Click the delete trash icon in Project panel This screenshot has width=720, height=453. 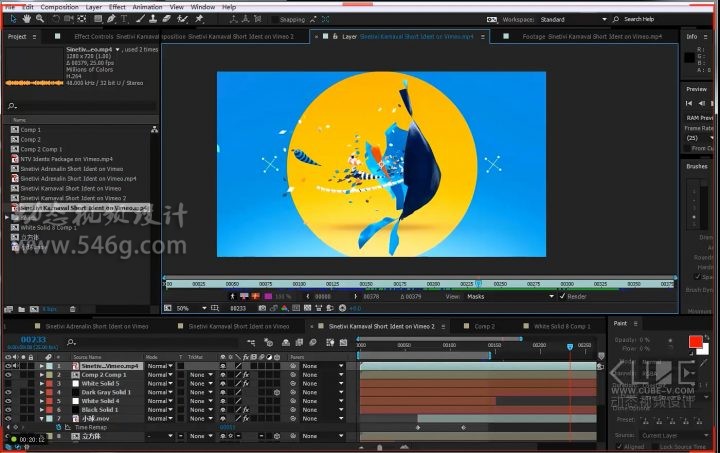click(73, 309)
